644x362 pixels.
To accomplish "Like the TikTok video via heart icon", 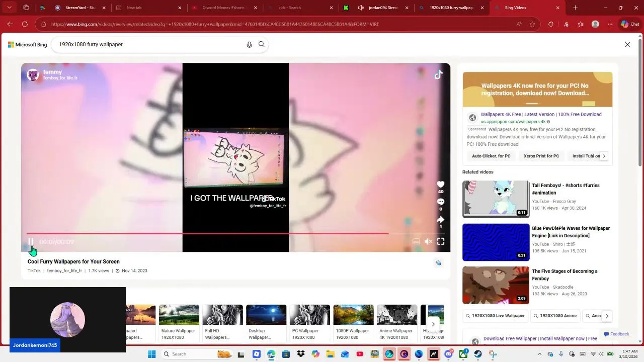I will 441,185.
